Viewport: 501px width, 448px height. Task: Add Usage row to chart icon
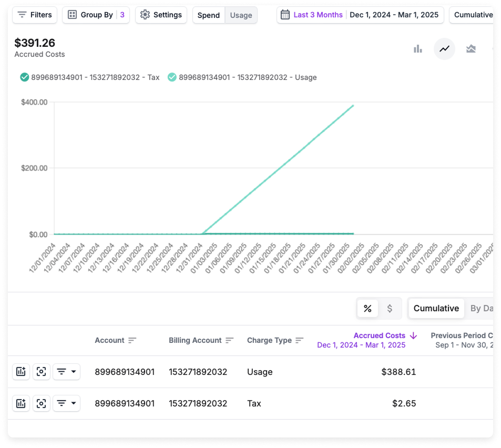click(21, 372)
